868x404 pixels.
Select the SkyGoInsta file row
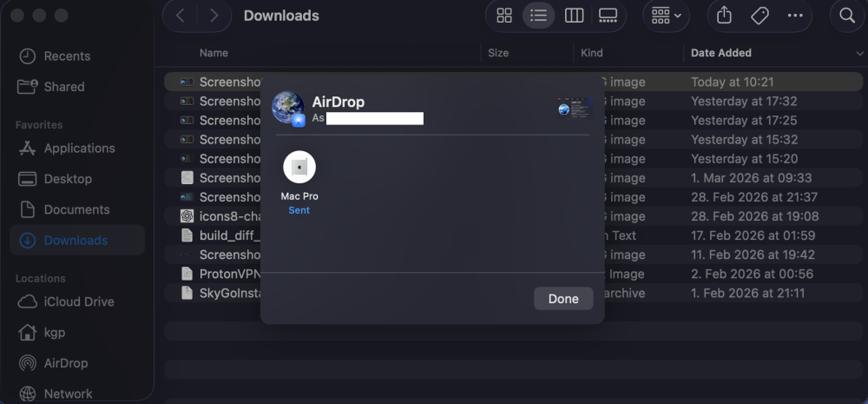coord(513,293)
